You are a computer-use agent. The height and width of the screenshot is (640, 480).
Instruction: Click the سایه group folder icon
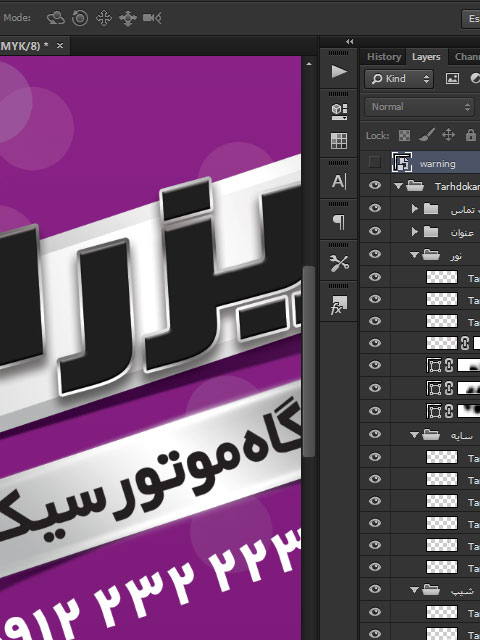431,435
